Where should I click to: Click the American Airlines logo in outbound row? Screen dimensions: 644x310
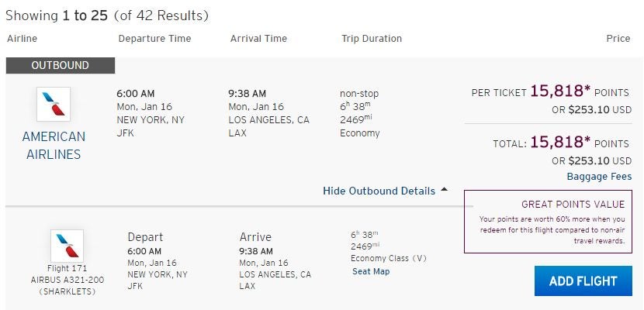pos(54,104)
